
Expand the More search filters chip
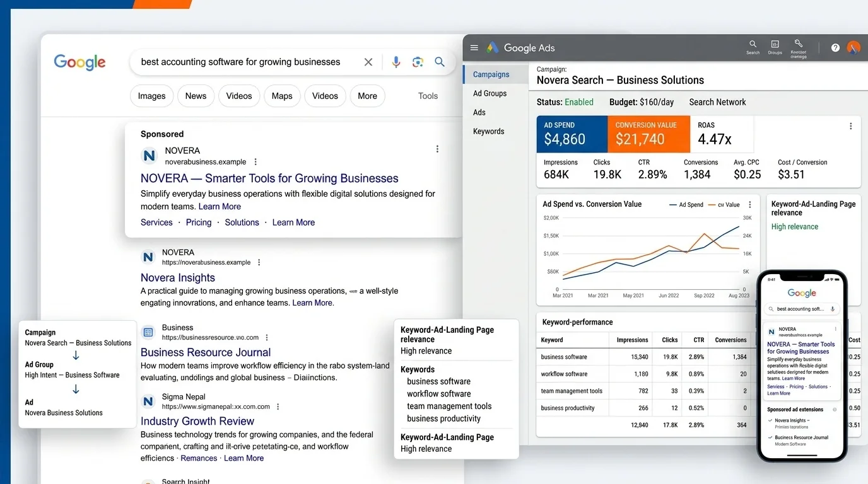pyautogui.click(x=367, y=96)
